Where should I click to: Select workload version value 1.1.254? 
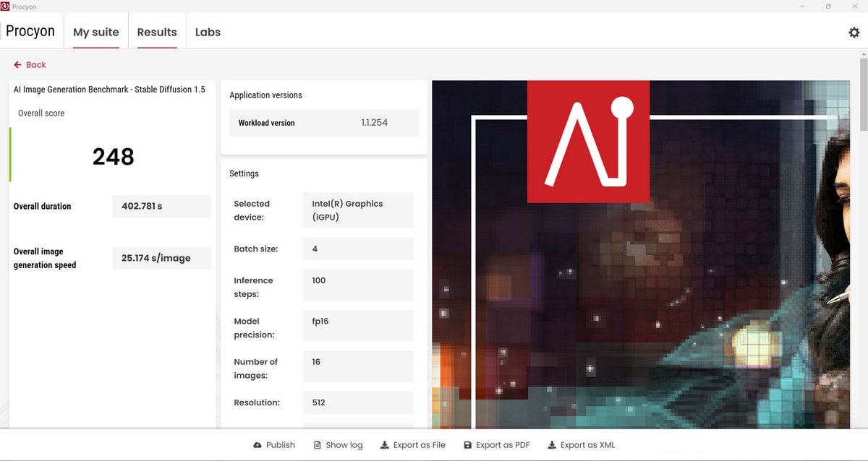click(x=375, y=123)
